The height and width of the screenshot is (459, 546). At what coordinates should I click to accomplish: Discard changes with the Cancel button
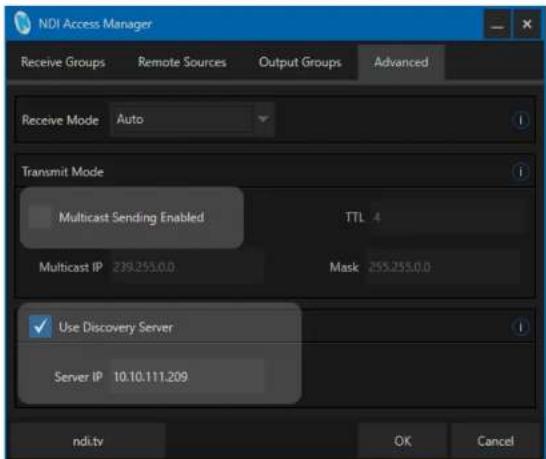(495, 441)
